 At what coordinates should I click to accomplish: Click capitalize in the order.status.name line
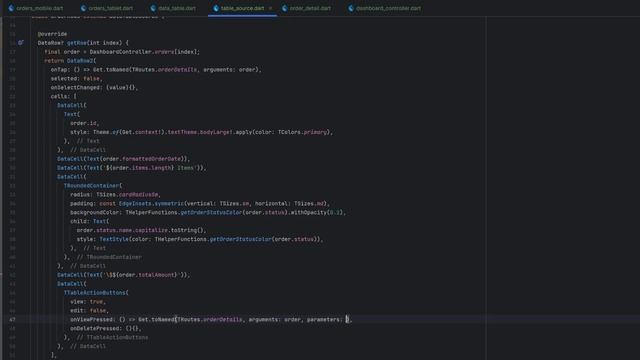click(151, 230)
